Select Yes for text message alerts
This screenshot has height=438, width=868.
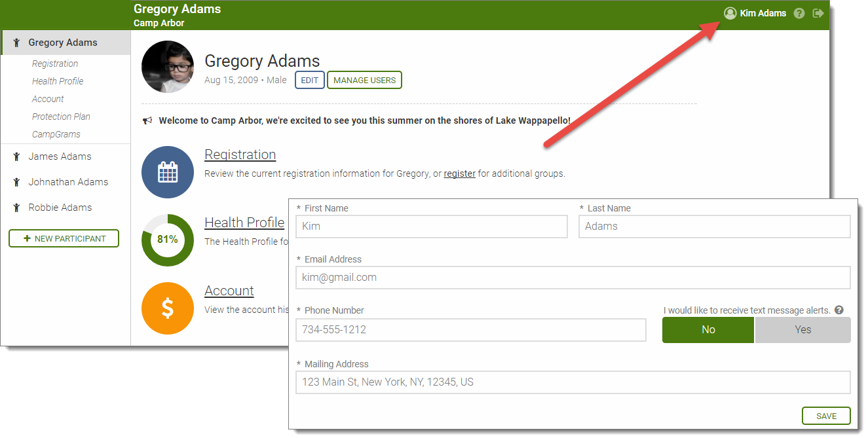802,330
